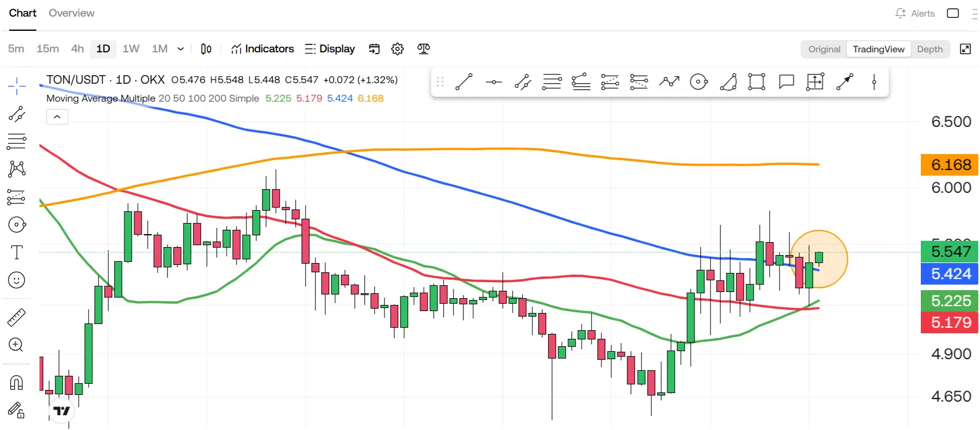
Task: Click the 4.650 price axis value
Action: click(951, 396)
